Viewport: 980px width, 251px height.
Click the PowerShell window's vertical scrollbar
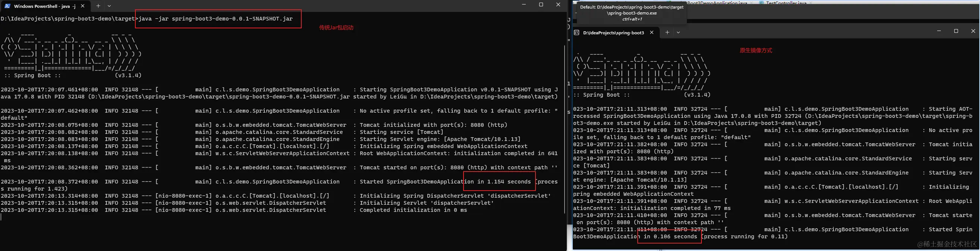tap(564, 129)
